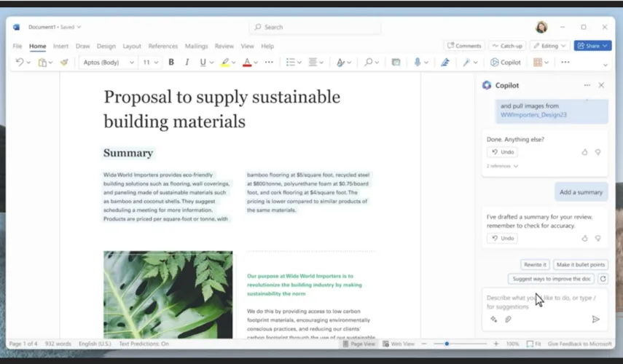Viewport: 623px width, 364px height.
Task: Click the Dictate microphone icon
Action: point(418,63)
